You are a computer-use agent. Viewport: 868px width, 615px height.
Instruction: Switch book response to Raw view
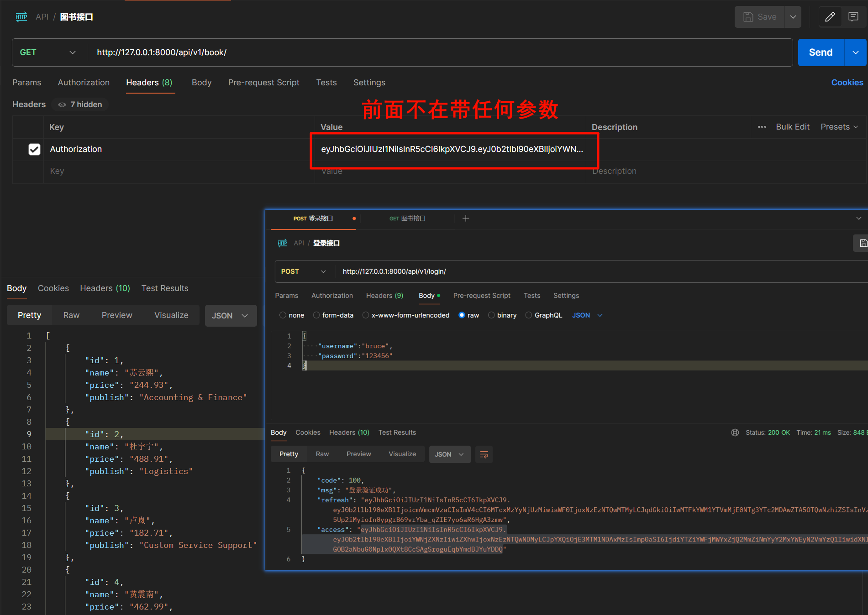click(x=71, y=315)
